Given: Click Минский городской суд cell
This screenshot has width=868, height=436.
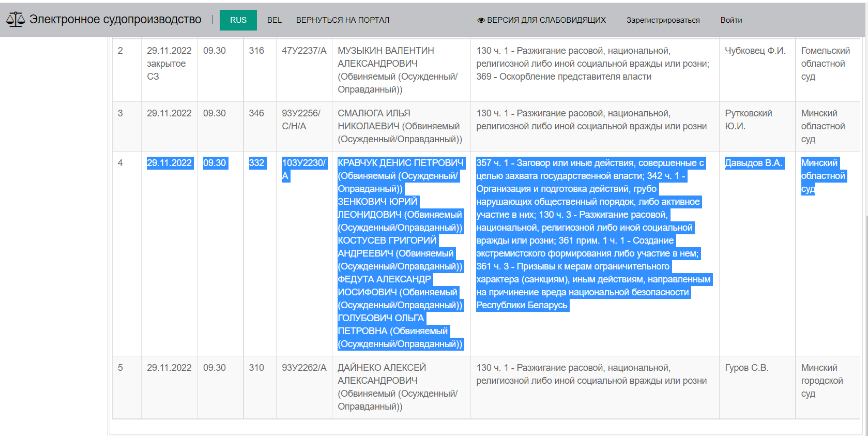Looking at the screenshot, I should click(x=821, y=381).
